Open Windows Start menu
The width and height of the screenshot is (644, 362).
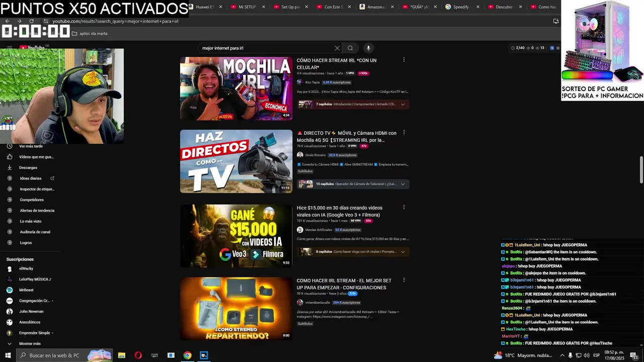click(8, 355)
